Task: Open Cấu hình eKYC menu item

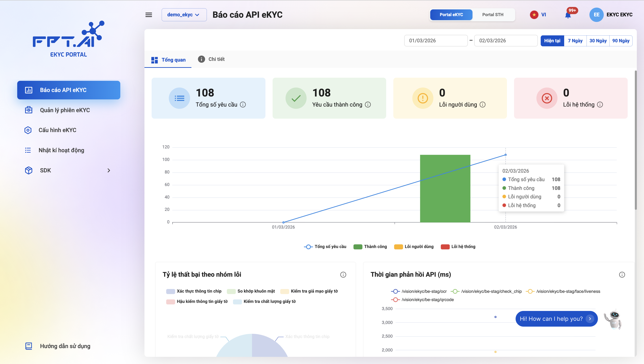Action: 68,130
